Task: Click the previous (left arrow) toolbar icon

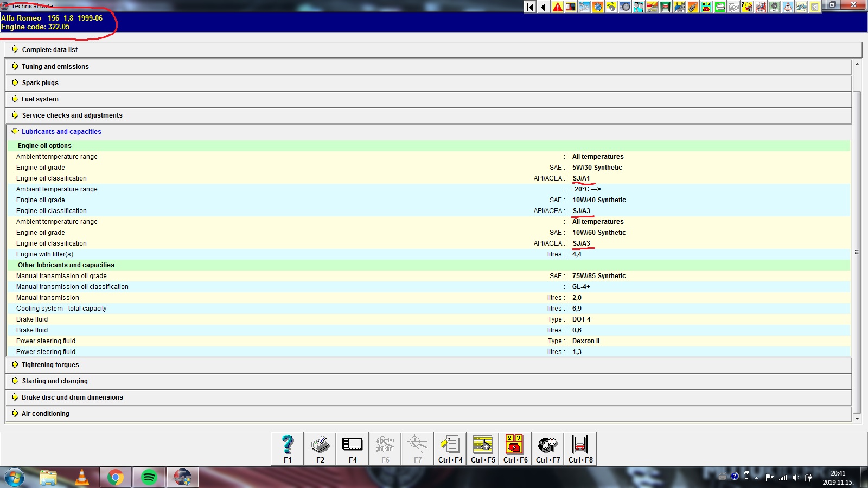Action: [x=544, y=7]
